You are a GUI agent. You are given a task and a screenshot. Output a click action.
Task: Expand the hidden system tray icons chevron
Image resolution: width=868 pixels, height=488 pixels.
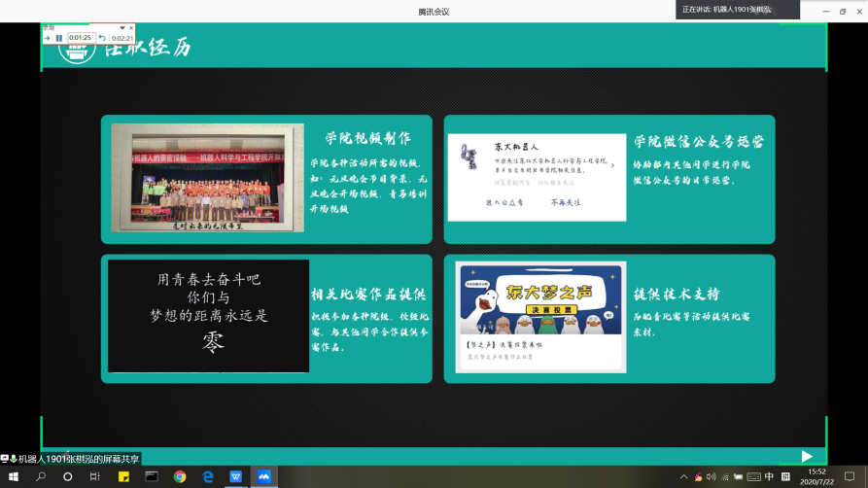click(684, 477)
